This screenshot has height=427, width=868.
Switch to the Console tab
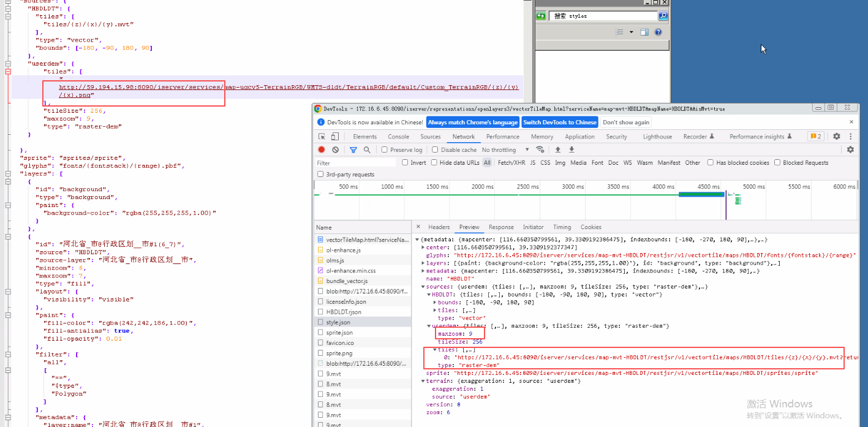pos(398,137)
